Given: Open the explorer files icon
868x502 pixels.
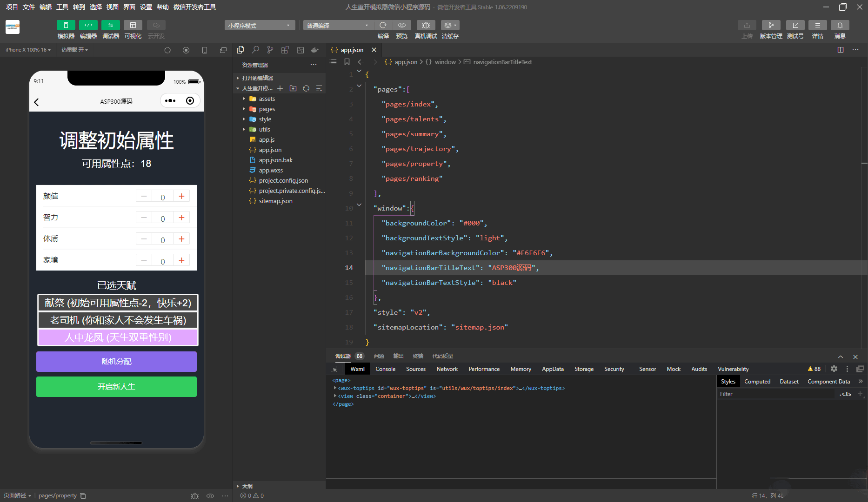Looking at the screenshot, I should tap(240, 50).
